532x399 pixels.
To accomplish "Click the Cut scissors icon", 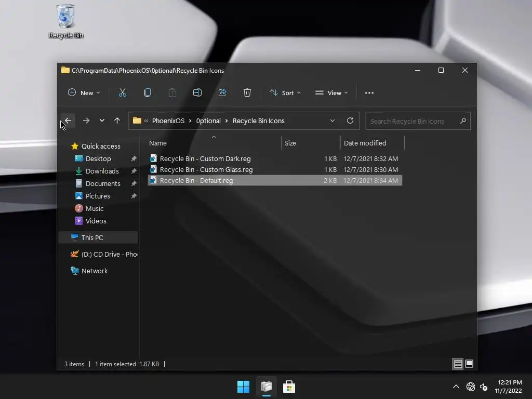I will (123, 92).
